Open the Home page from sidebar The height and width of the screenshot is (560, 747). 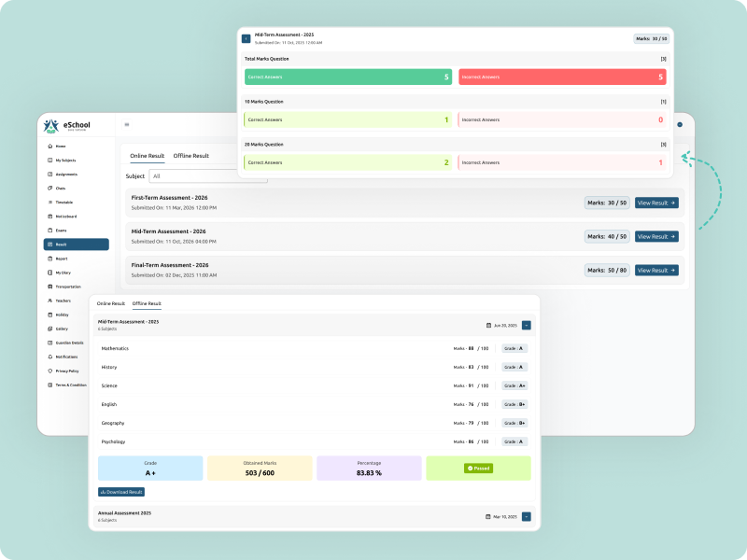point(61,147)
